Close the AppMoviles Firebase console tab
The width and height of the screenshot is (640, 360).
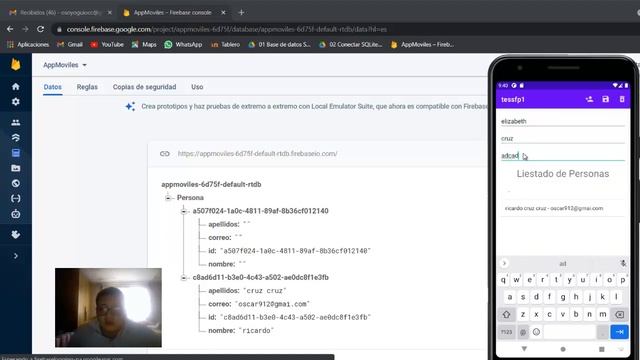[x=223, y=13]
